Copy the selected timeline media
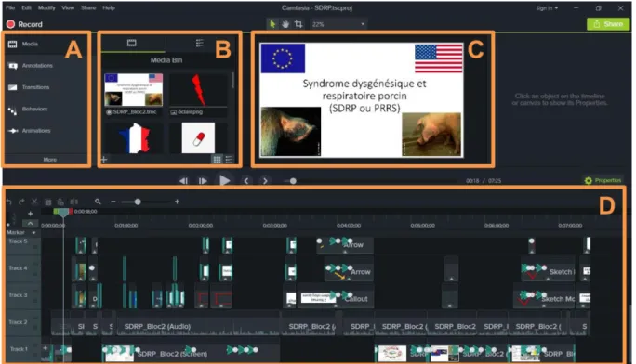The width and height of the screenshot is (636, 364). 47,201
